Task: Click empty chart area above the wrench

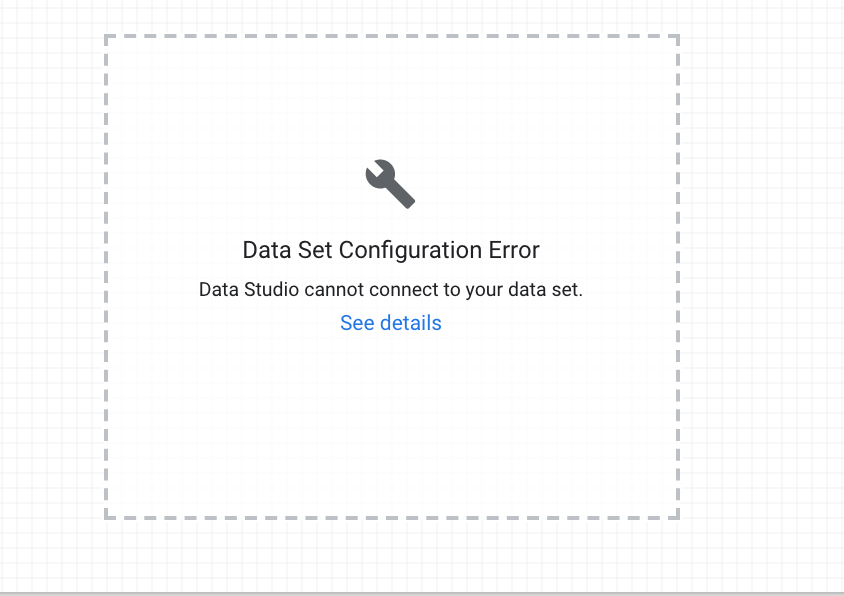Action: (x=390, y=95)
